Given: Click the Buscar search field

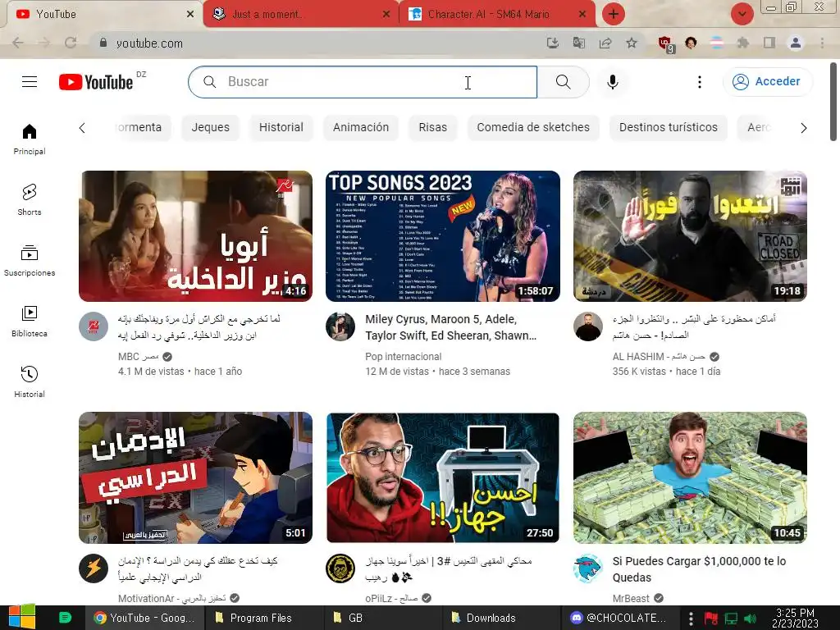Looking at the screenshot, I should 363,82.
